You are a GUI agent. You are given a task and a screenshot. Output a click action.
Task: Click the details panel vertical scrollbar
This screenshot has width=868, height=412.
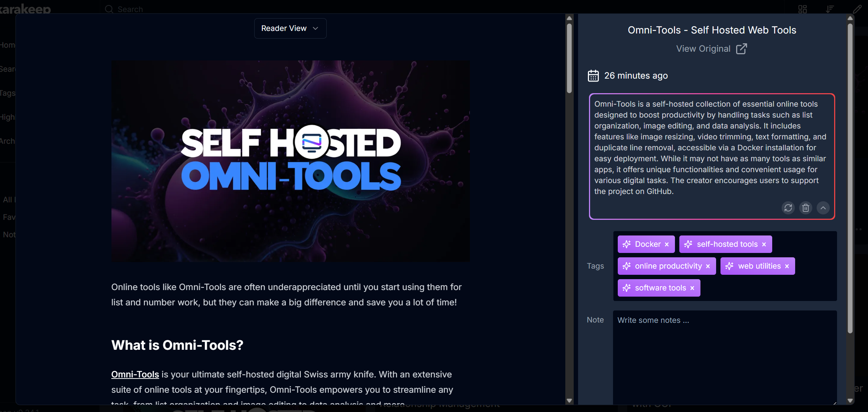[x=850, y=178]
